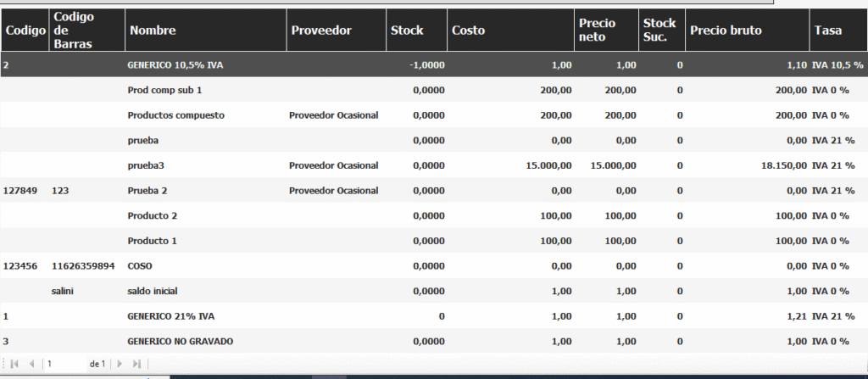This screenshot has height=379, width=868.
Task: Sort by Nombre column header
Action: pos(152,31)
